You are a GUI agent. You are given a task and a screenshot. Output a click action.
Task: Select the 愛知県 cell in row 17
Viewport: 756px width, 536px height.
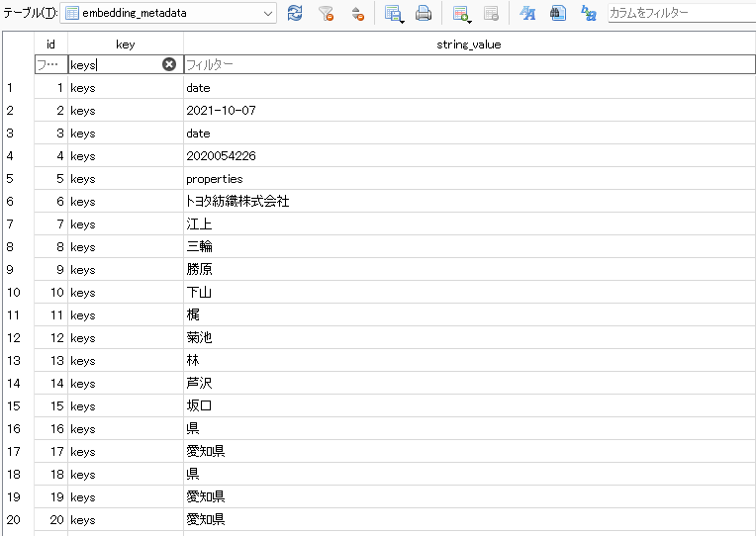click(469, 451)
